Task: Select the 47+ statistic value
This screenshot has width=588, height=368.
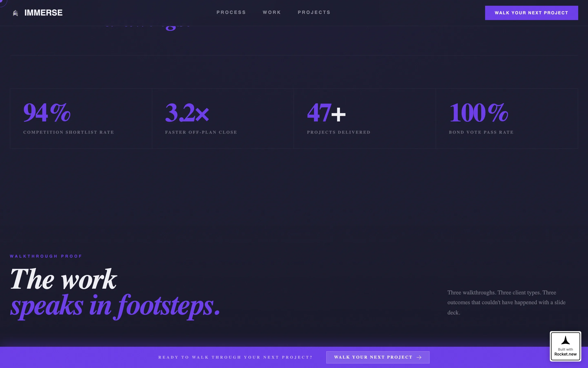Action: 326,112
